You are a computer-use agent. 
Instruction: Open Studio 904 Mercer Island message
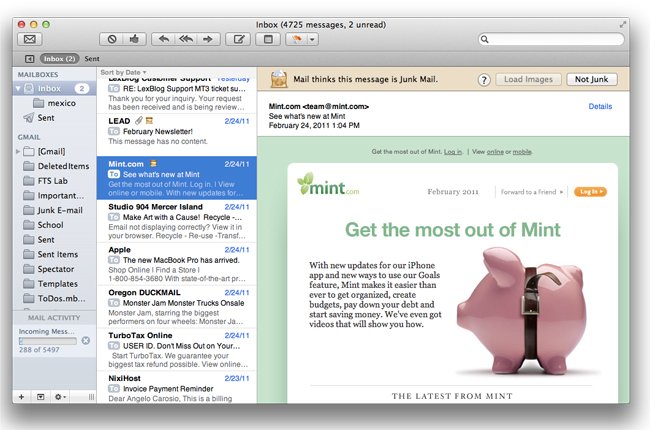[x=177, y=221]
